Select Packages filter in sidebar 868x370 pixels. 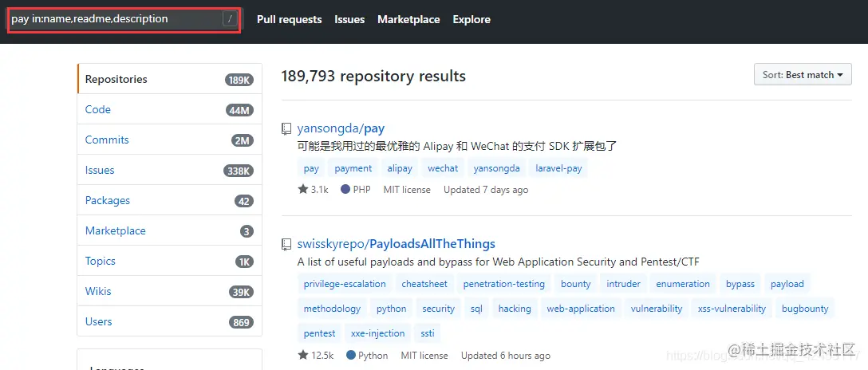pyautogui.click(x=169, y=201)
